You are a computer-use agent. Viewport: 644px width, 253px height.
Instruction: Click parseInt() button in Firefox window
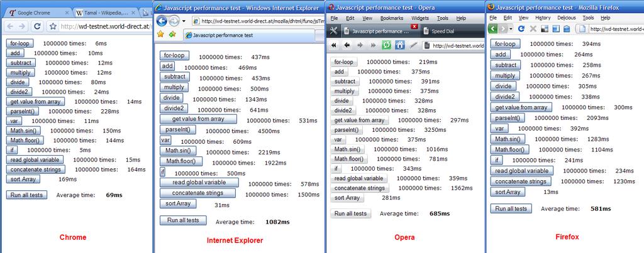[508, 117]
